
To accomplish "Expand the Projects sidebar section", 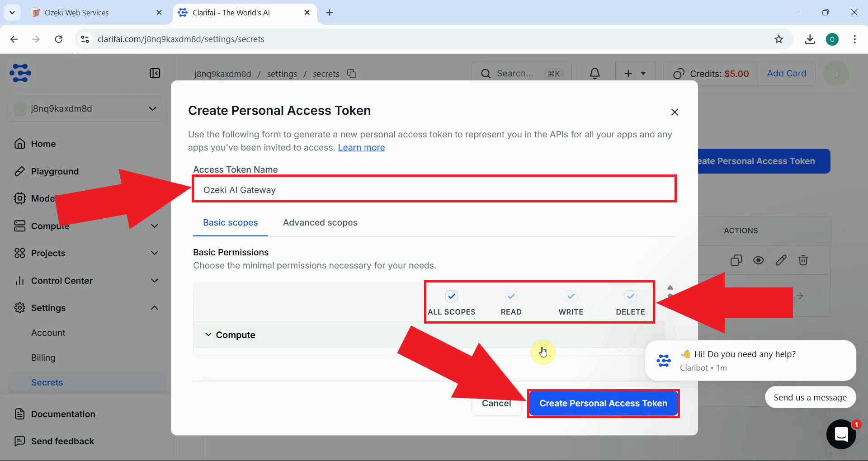I will point(154,253).
